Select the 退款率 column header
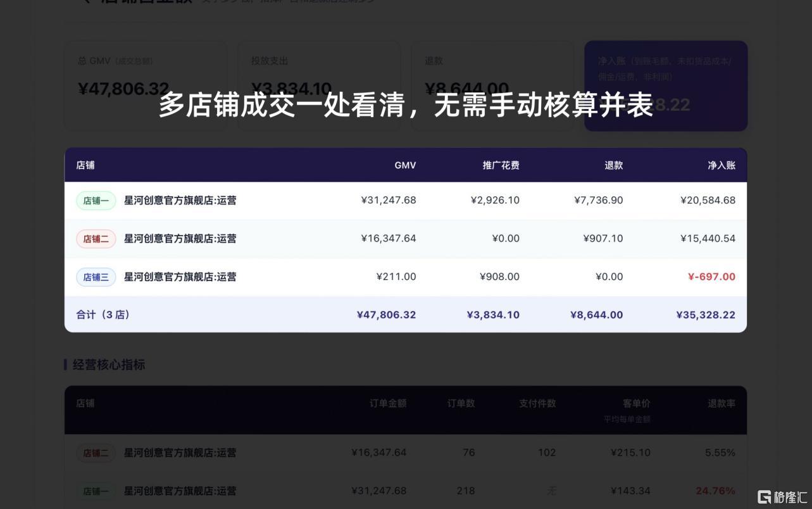The height and width of the screenshot is (509, 812). click(x=721, y=403)
